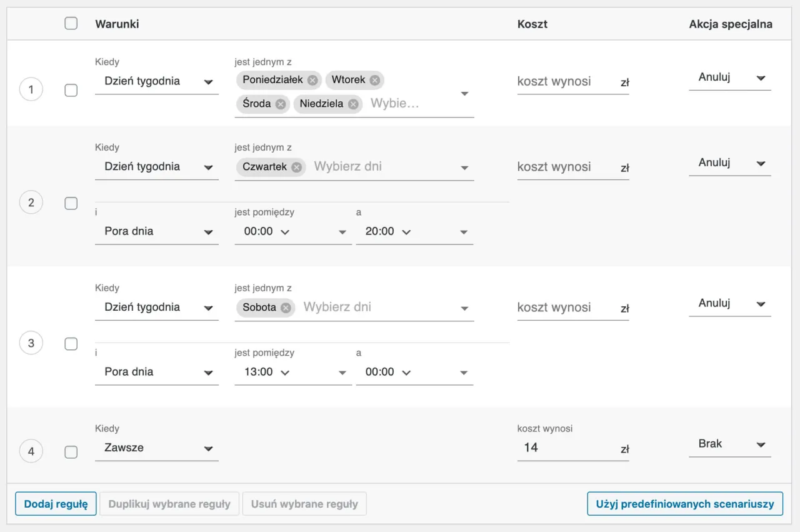Open the Anuluj action dropdown in rule 1

(x=729, y=78)
